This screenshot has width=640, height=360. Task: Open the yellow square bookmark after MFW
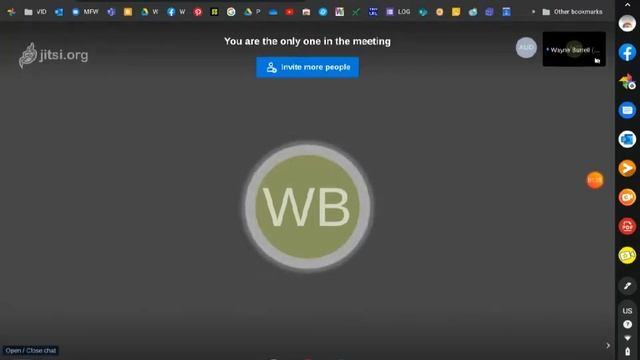click(x=128, y=12)
